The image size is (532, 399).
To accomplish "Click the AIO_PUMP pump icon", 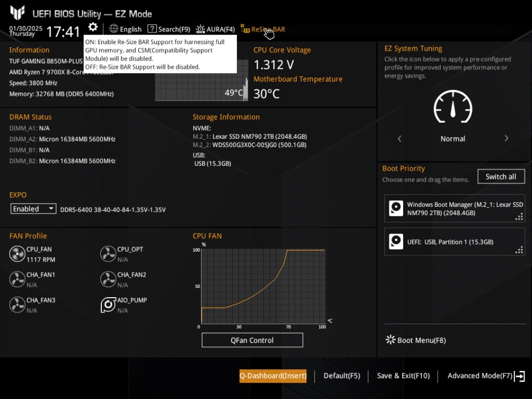I will tap(108, 305).
